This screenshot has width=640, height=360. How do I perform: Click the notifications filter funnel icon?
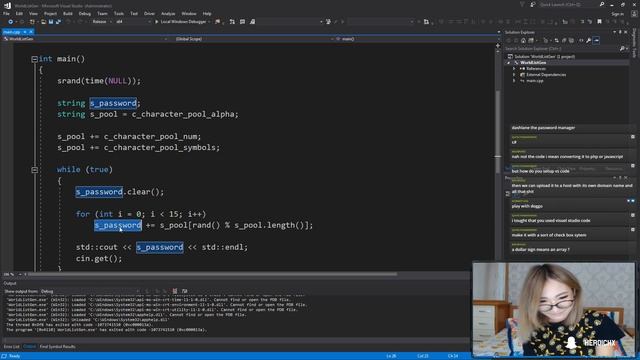(522, 4)
